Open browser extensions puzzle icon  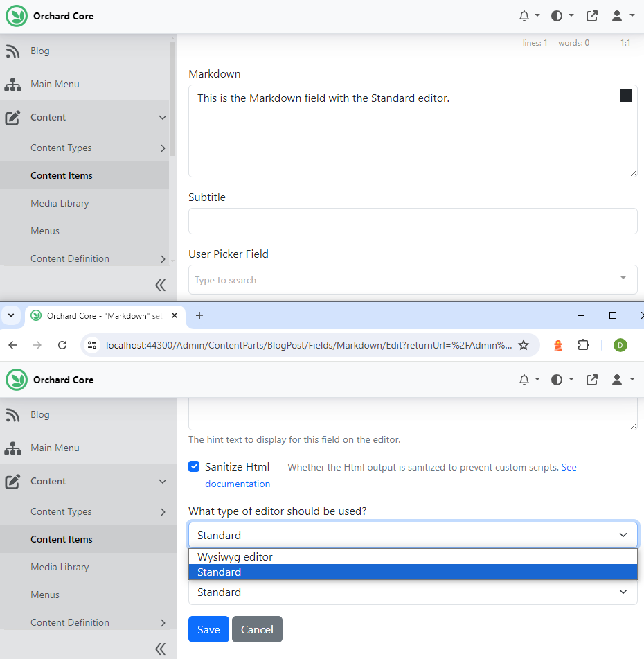coord(583,346)
